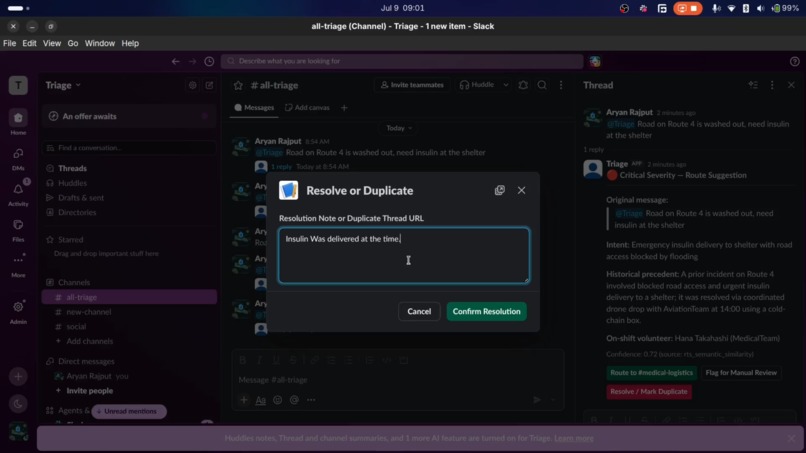Close the Resolve or Duplicate modal
The width and height of the screenshot is (806, 453).
[521, 190]
